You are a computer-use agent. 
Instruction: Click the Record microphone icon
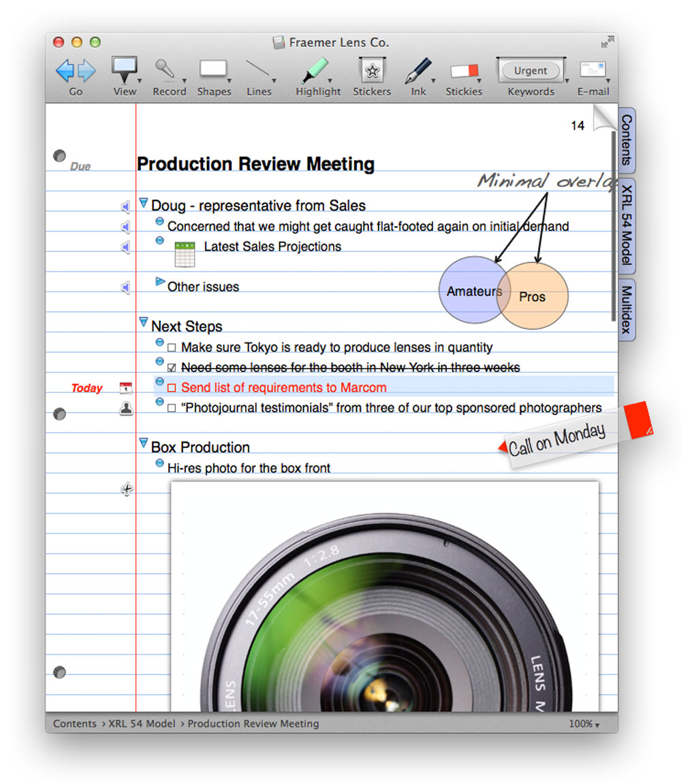click(x=165, y=69)
